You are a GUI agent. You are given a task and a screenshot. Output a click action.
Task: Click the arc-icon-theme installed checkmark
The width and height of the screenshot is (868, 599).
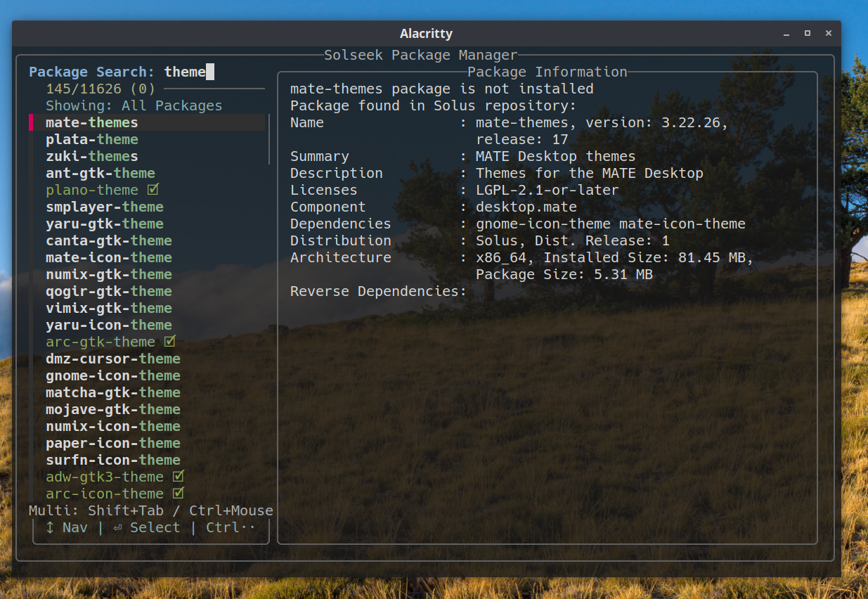coord(178,494)
